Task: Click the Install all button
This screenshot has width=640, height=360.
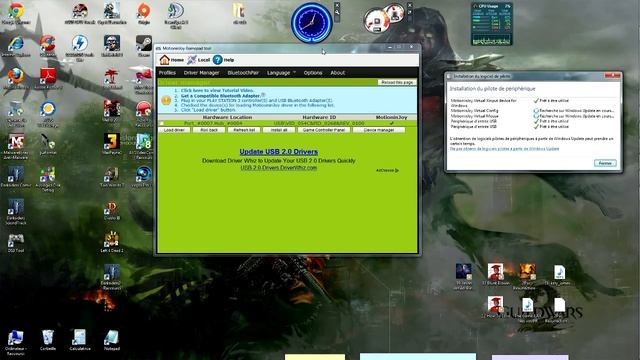Action: 279,130
